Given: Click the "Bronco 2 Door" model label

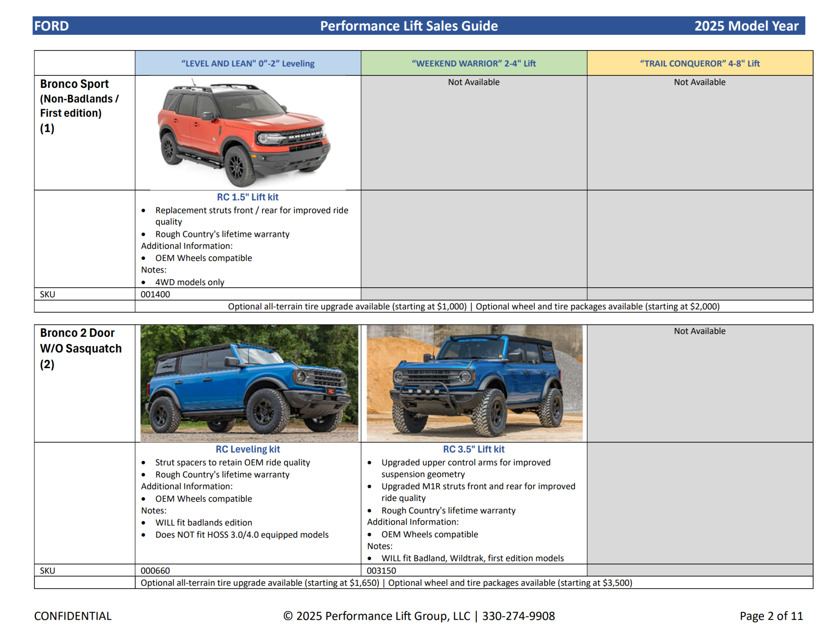Looking at the screenshot, I should 77,333.
